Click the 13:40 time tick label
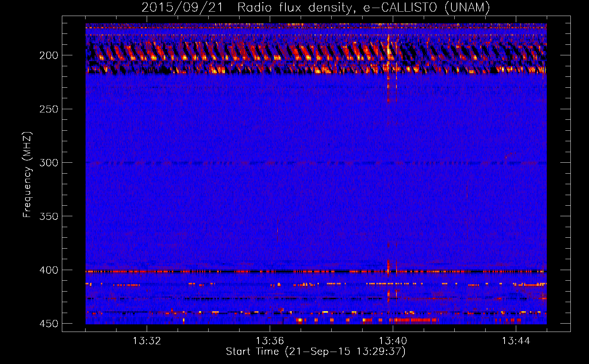The height and width of the screenshot is (364, 589). [393, 341]
